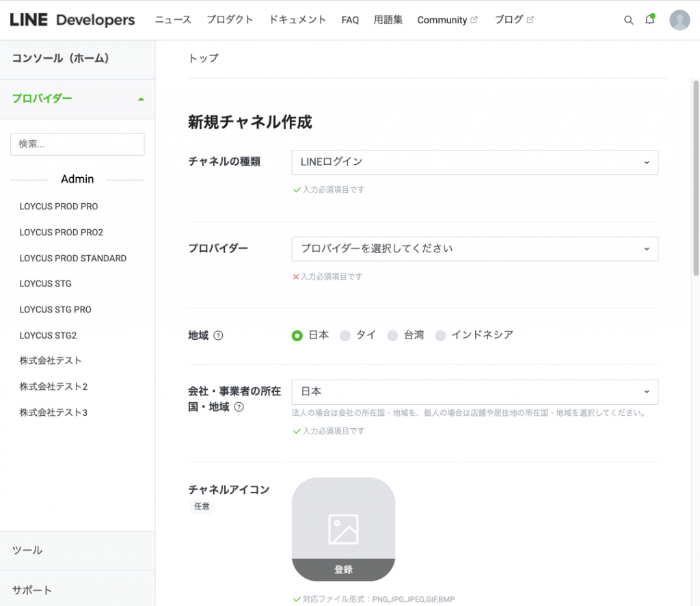The height and width of the screenshot is (606, 700).
Task: Select the タイ region radio button
Action: pos(345,335)
